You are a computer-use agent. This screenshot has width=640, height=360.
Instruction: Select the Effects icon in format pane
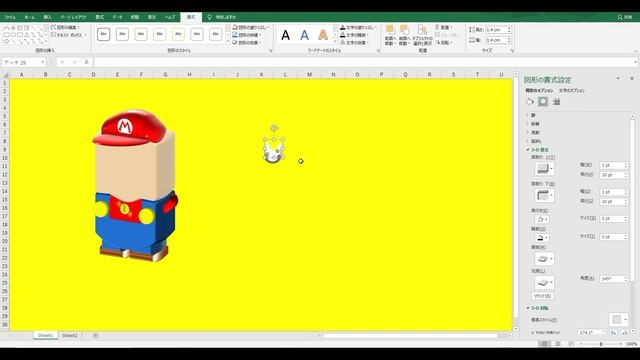click(x=543, y=102)
